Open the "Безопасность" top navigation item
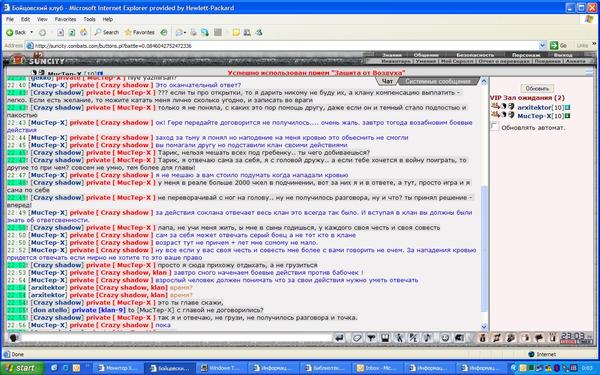The image size is (600, 375). click(x=475, y=55)
